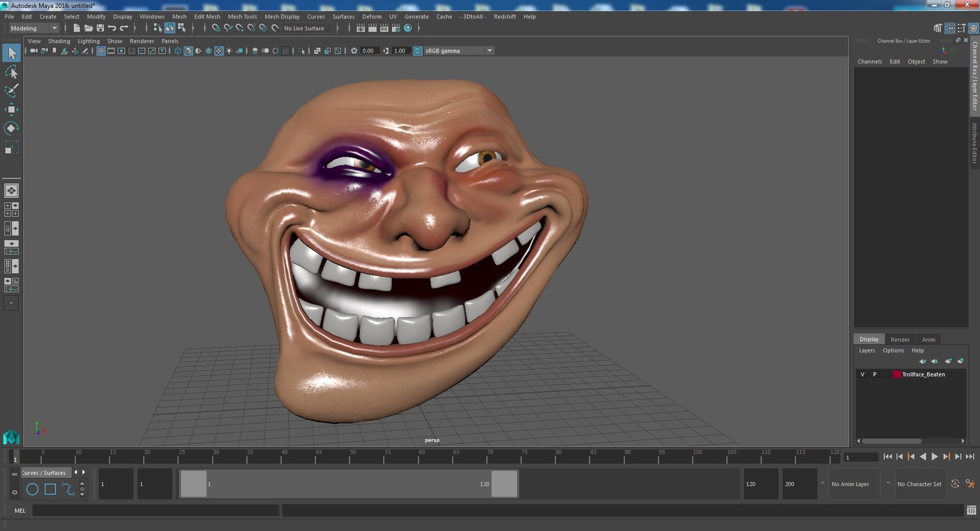Open the sRGB gamma view transform dropdown

click(489, 50)
